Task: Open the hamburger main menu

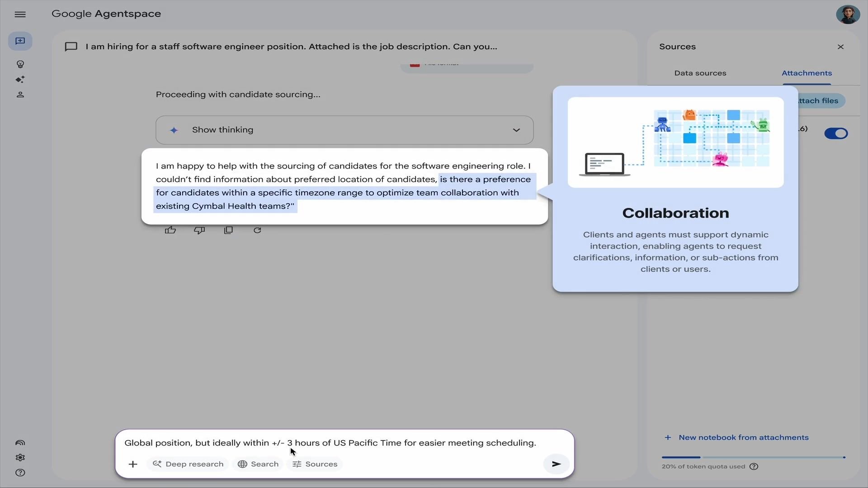Action: coord(20,14)
